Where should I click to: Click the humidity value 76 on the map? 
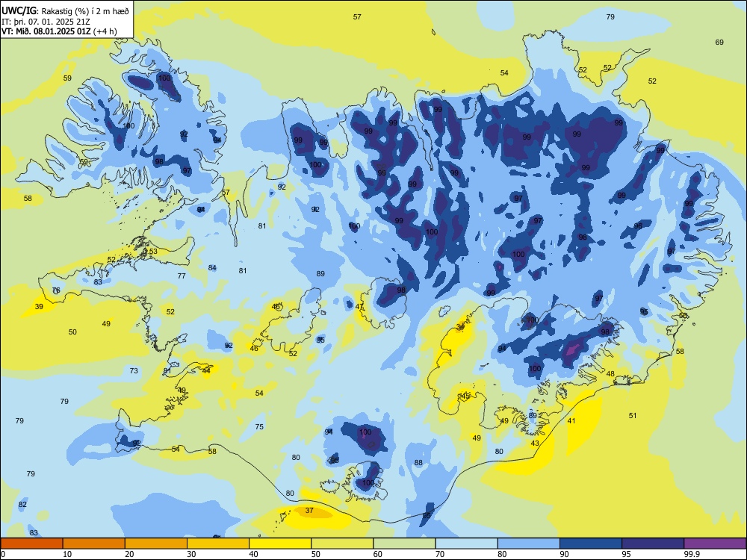(x=56, y=290)
